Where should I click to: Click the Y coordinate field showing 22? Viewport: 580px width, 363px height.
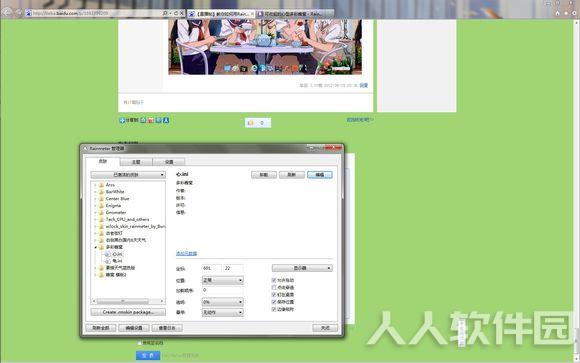233,268
